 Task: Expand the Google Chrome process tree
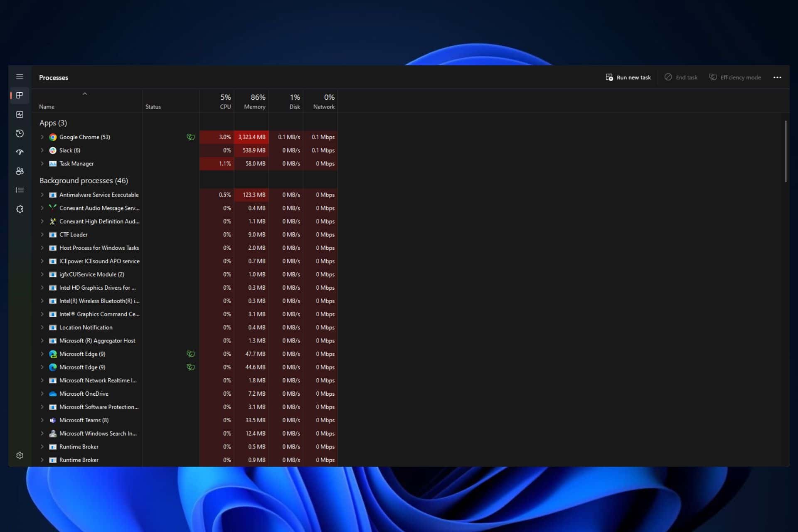(42, 137)
